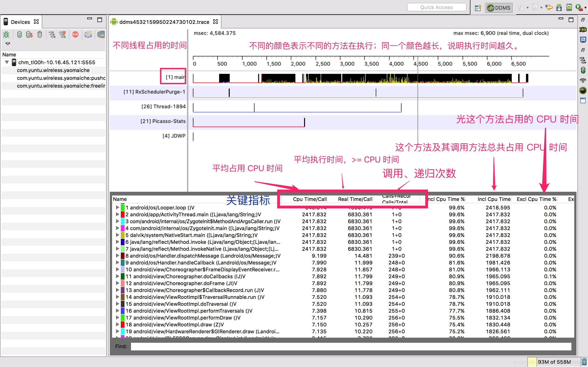Click the Open Perspective icon
This screenshot has height=367, width=588.
pyautogui.click(x=478, y=8)
